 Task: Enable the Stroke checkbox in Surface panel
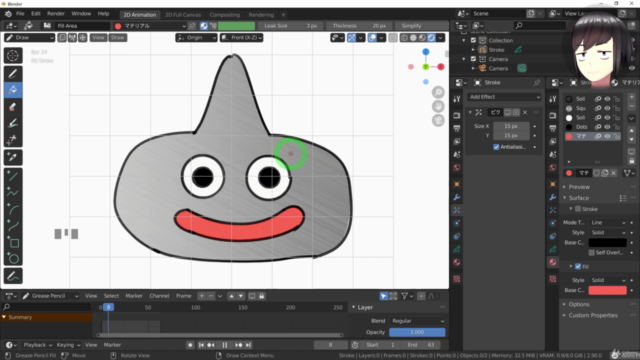click(578, 209)
